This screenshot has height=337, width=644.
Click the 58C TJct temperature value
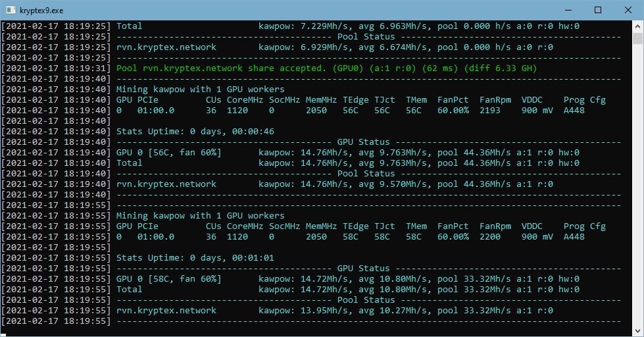382,237
